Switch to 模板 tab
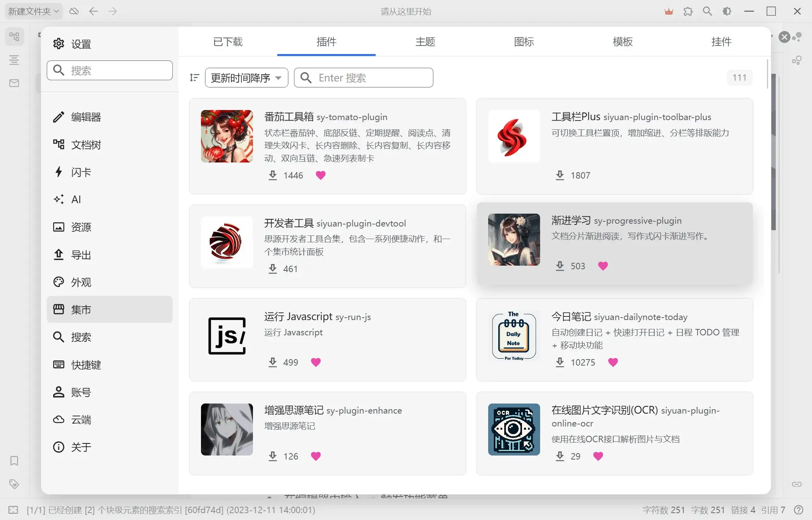The width and height of the screenshot is (812, 520). 622,42
